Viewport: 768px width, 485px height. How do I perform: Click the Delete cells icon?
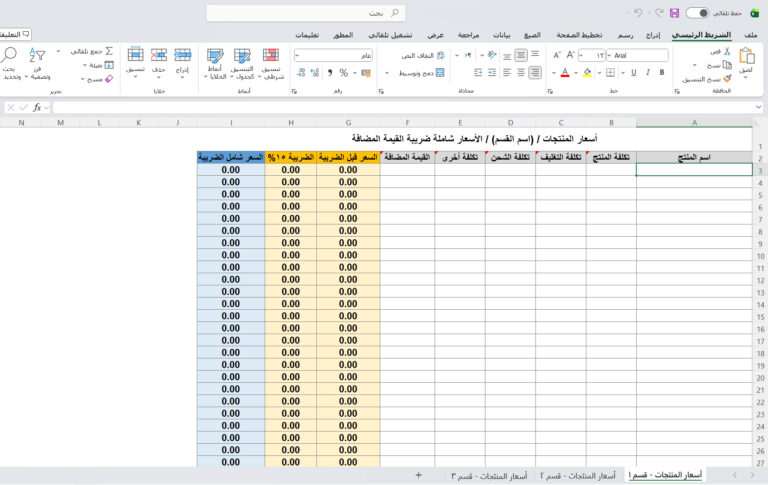point(159,54)
